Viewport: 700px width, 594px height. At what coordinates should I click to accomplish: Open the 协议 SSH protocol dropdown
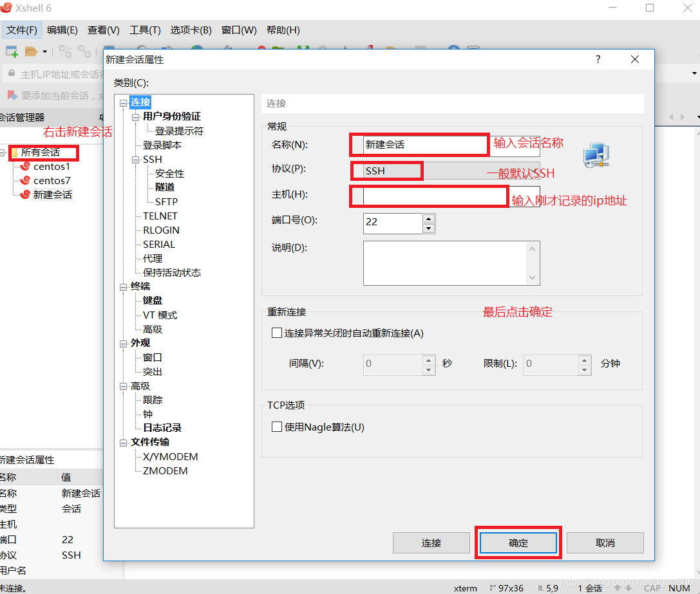[451, 171]
